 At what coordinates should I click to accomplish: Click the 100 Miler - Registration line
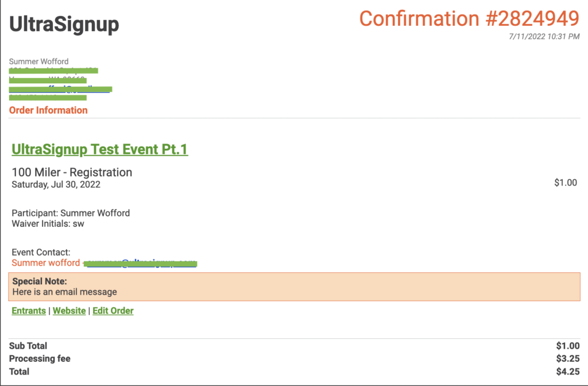tap(72, 172)
